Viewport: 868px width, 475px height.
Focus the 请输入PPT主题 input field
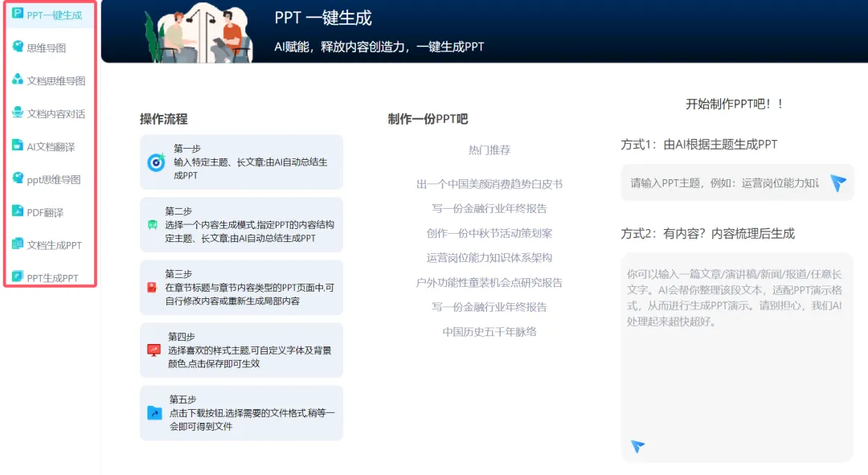tap(725, 183)
